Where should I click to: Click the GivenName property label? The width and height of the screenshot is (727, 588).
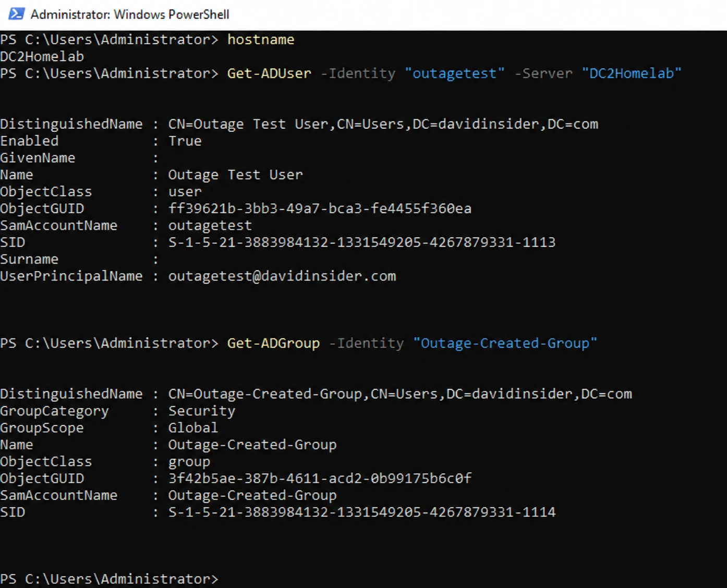[x=38, y=158]
